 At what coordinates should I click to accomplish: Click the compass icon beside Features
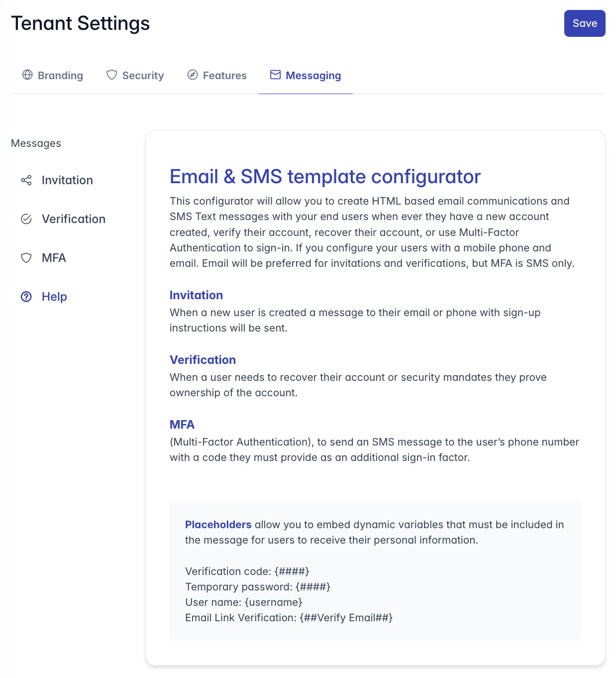193,75
